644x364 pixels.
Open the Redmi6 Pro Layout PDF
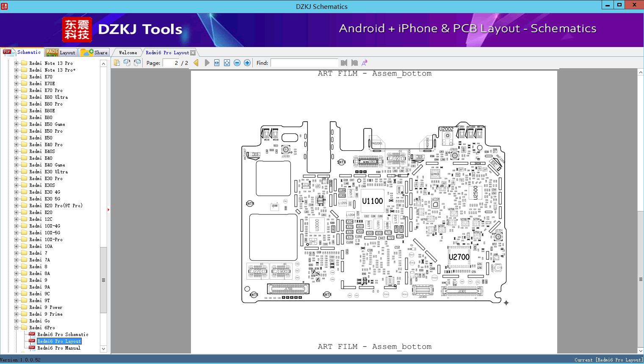tap(59, 341)
